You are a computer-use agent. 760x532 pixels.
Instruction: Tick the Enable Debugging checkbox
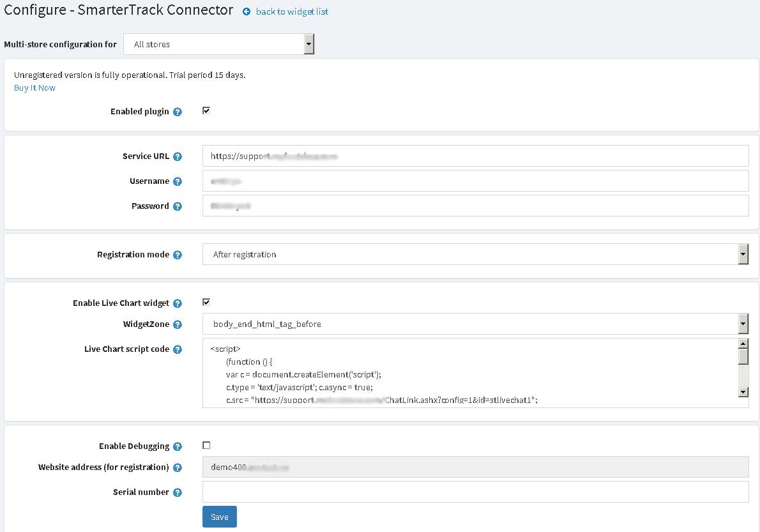point(206,445)
